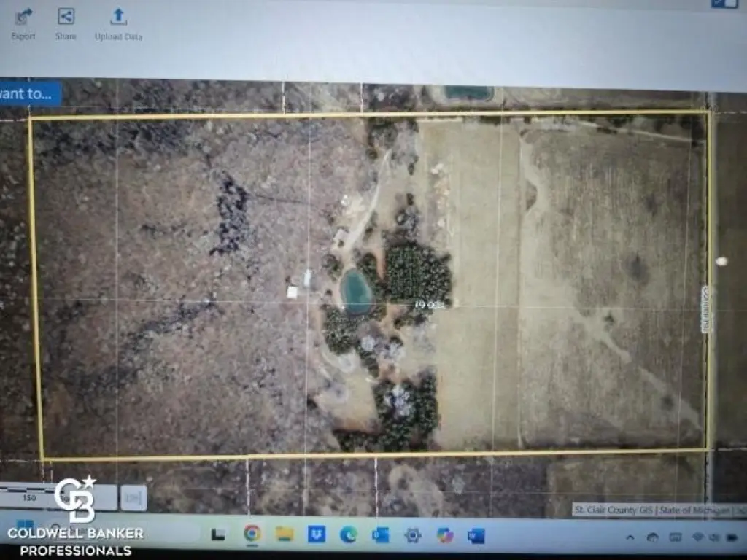This screenshot has width=747, height=560.
Task: Open Microsoft Word from the taskbar
Action: click(476, 536)
